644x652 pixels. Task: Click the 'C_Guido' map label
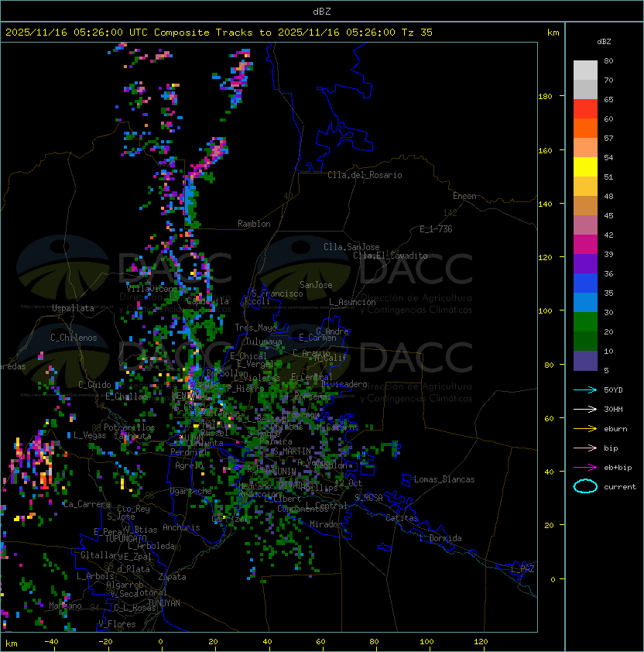[94, 385]
